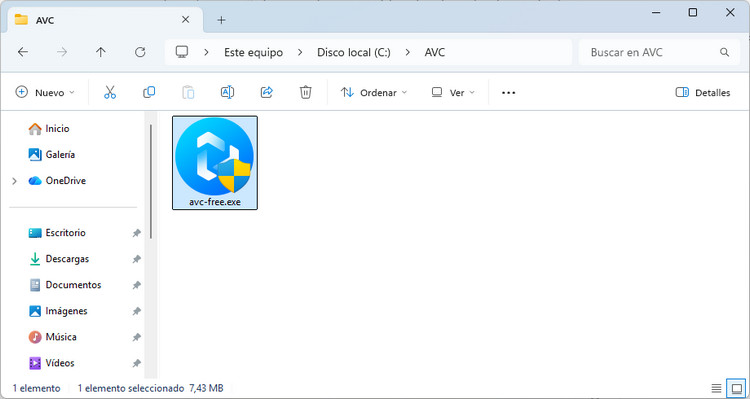Click the search magnifier icon
Viewport: 750px width, 399px height.
[724, 52]
